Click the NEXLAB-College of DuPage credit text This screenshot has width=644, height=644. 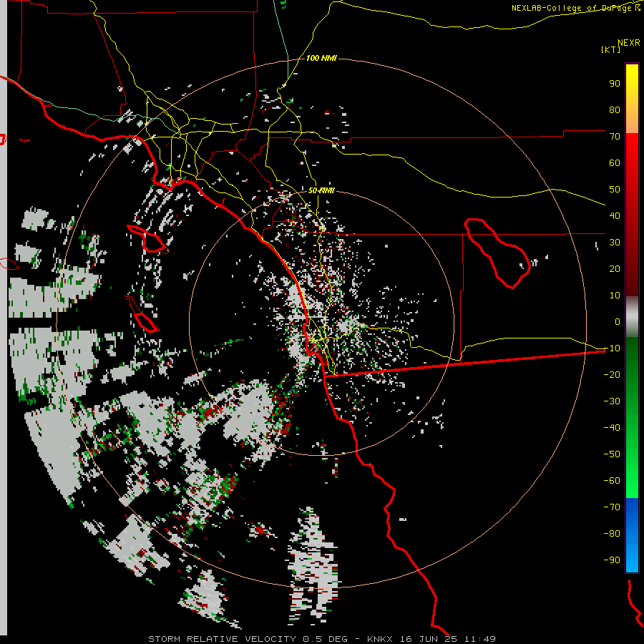coord(572,8)
